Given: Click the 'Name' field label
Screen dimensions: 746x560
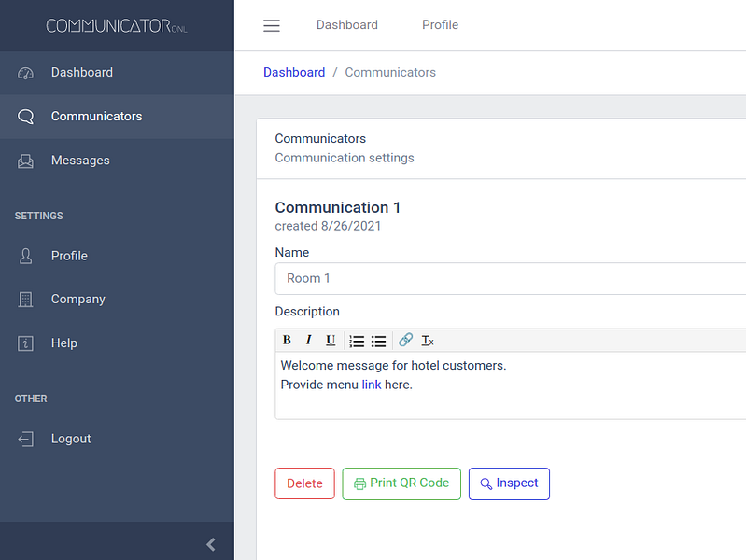Looking at the screenshot, I should pyautogui.click(x=292, y=253).
